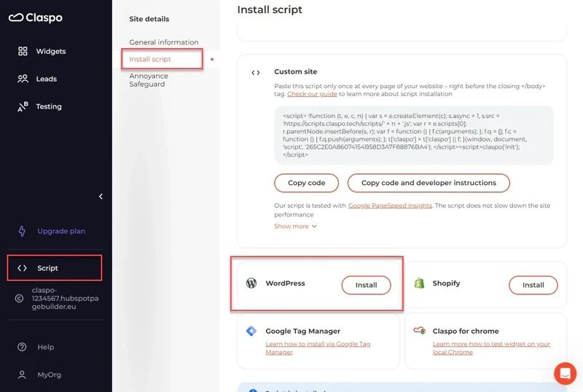Open the MyOrg user icon
Image resolution: width=583 pixels, height=392 pixels.
coord(22,375)
